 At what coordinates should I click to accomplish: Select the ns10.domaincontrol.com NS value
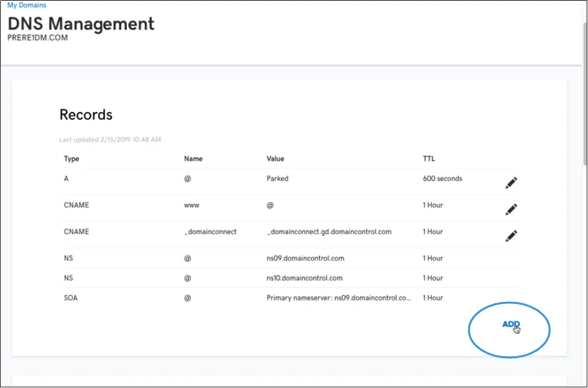click(x=305, y=278)
